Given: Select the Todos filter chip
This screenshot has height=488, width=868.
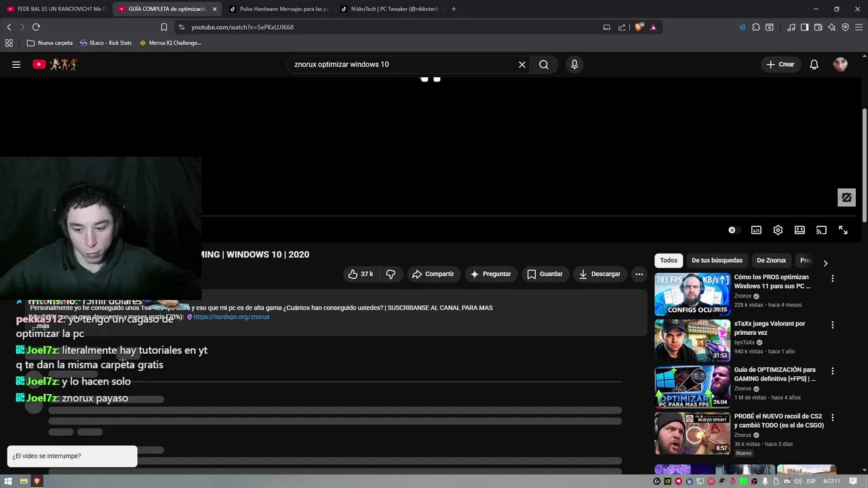Looking at the screenshot, I should click(669, 260).
